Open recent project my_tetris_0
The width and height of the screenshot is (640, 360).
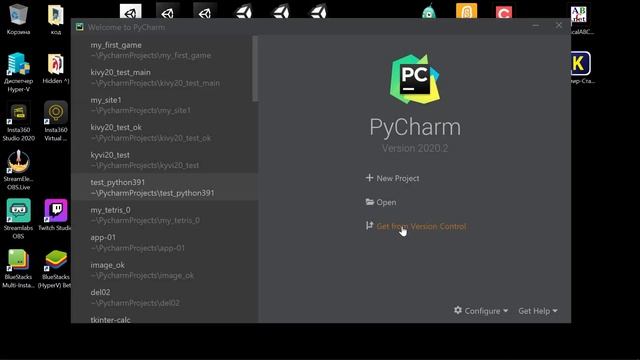[x=164, y=215]
